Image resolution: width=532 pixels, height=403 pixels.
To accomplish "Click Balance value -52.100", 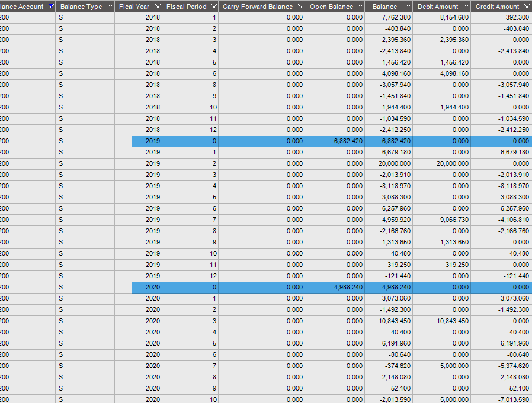I will click(399, 388).
